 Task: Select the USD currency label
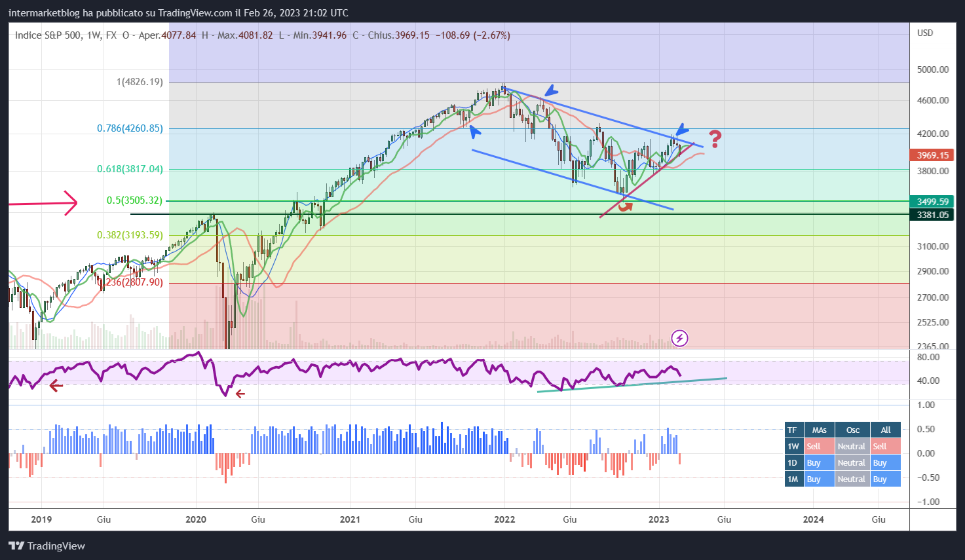click(925, 33)
